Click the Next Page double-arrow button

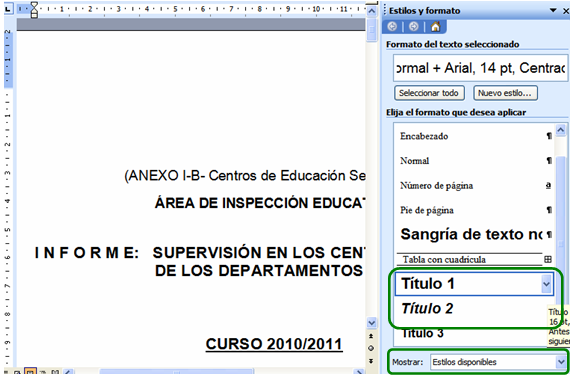(371, 361)
